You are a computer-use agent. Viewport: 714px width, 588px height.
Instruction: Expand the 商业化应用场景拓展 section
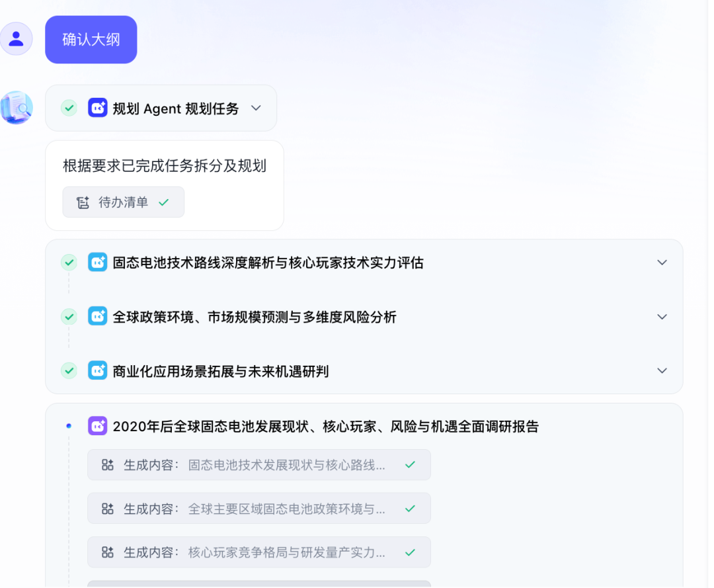pos(662,371)
